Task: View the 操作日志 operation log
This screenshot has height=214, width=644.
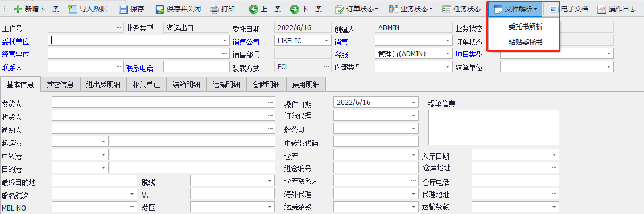Action: 617,9
